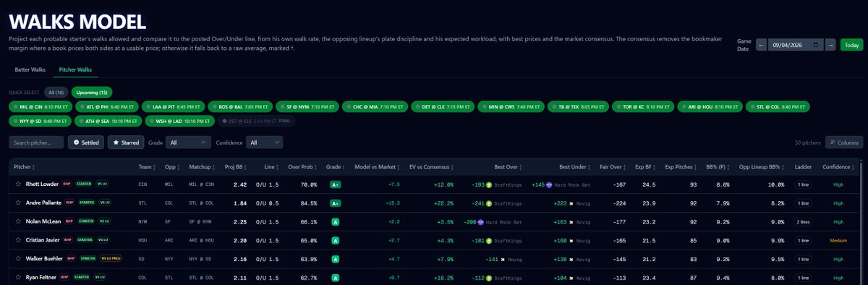
Task: Click the DraftKings logo in Rhett Lowder's row
Action: click(x=489, y=184)
